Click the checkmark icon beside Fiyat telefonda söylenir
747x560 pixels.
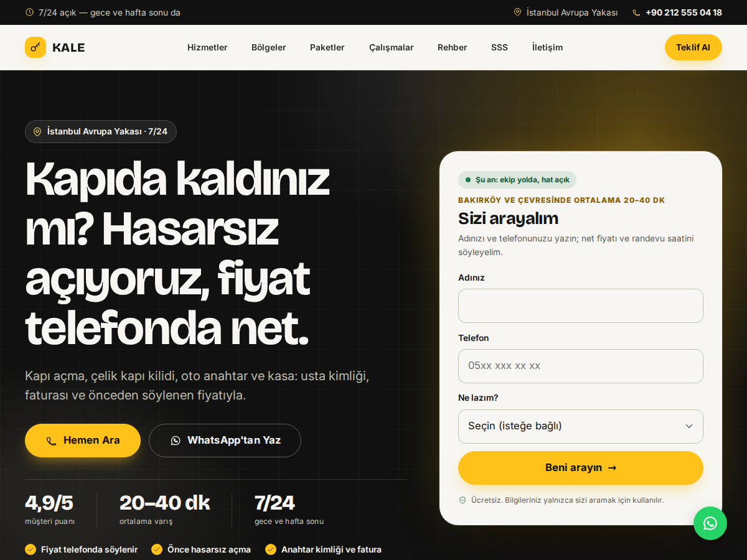pos(31,549)
